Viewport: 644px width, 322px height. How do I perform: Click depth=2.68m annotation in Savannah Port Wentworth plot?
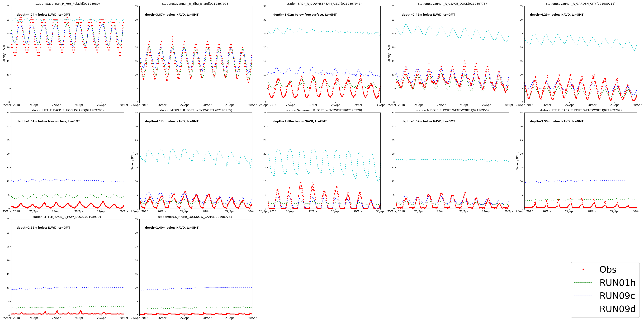pyautogui.click(x=300, y=121)
